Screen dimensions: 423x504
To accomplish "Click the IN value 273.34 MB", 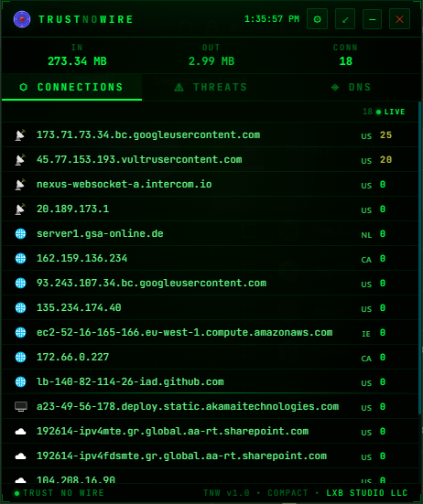I will [x=77, y=61].
